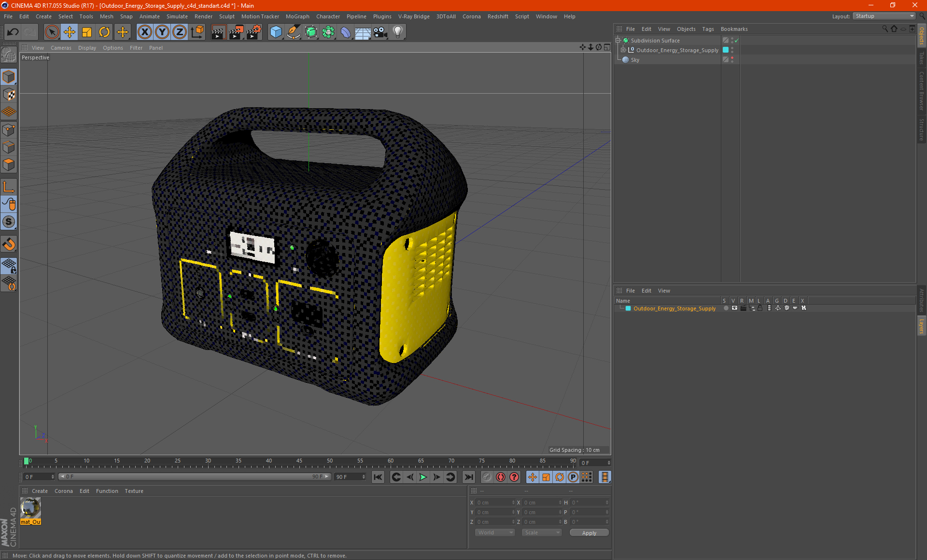This screenshot has width=927, height=560.
Task: Search objects with magnifier icon
Action: (885, 29)
